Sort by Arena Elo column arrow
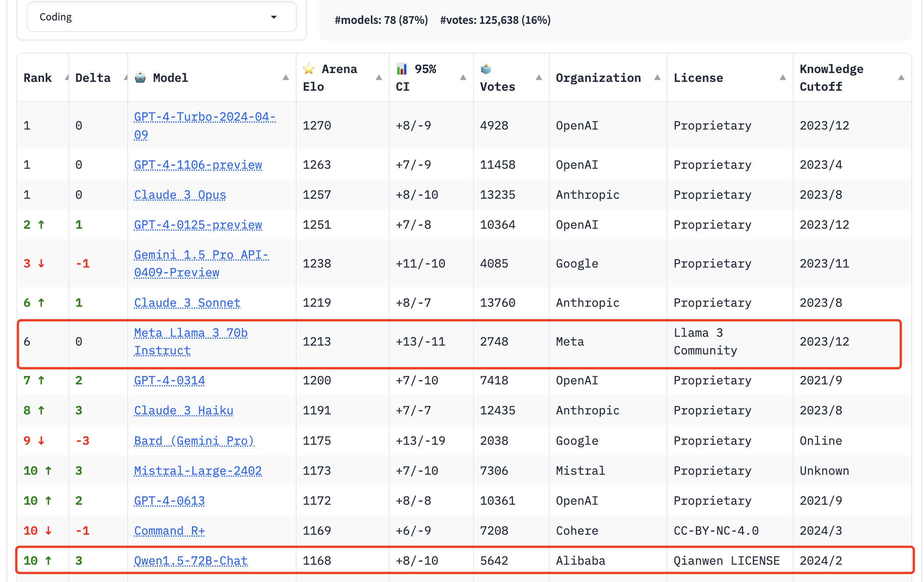This screenshot has height=582, width=924. coord(379,78)
